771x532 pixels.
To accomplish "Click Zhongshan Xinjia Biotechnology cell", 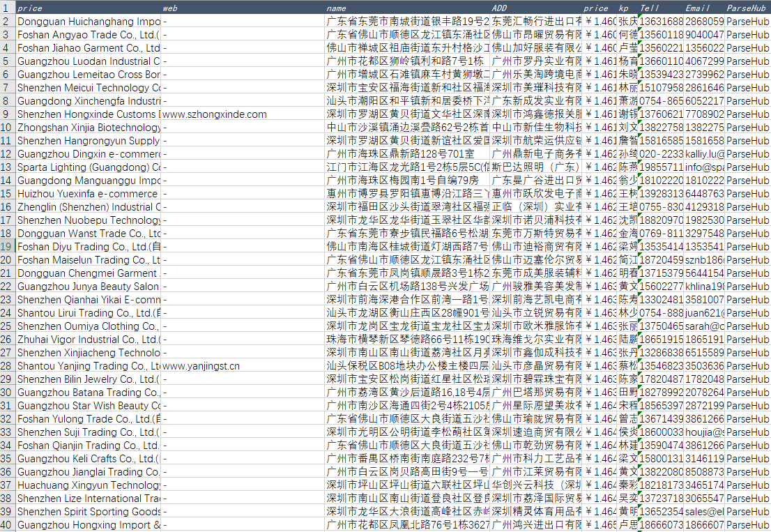I will pyautogui.click(x=89, y=128).
